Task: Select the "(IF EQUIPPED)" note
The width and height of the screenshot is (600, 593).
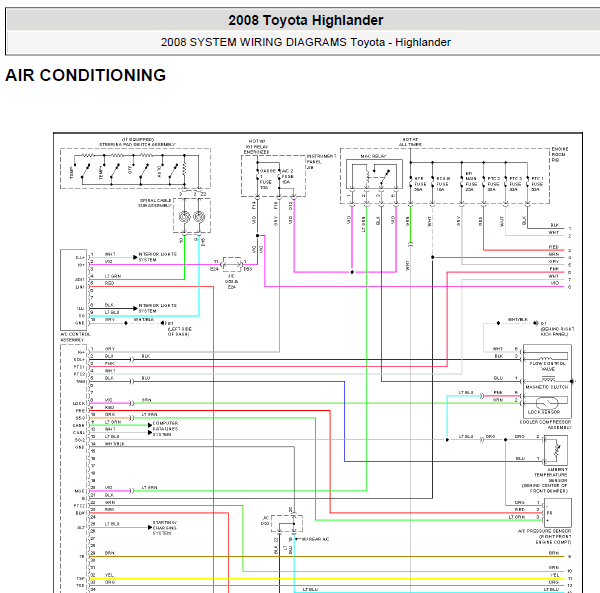Action: 138,140
